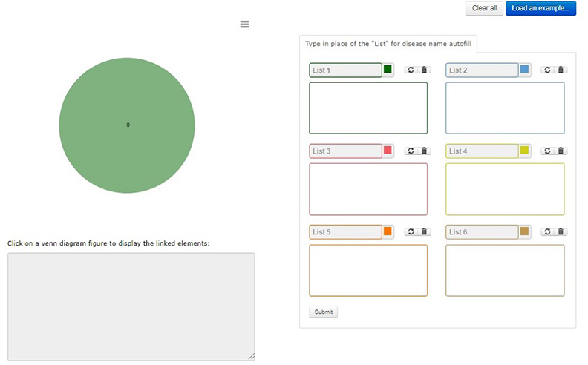Focus the List 4 name field
The image size is (588, 365).
click(x=482, y=151)
